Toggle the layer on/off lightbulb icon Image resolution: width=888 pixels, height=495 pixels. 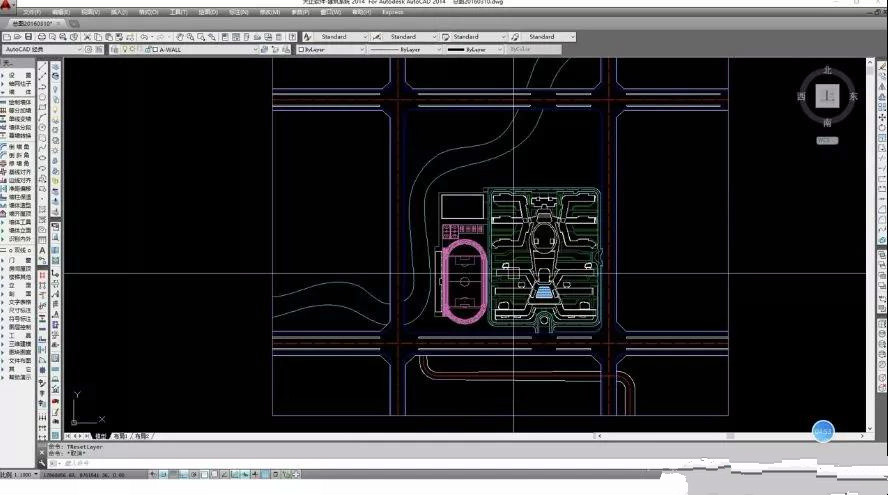[123, 49]
